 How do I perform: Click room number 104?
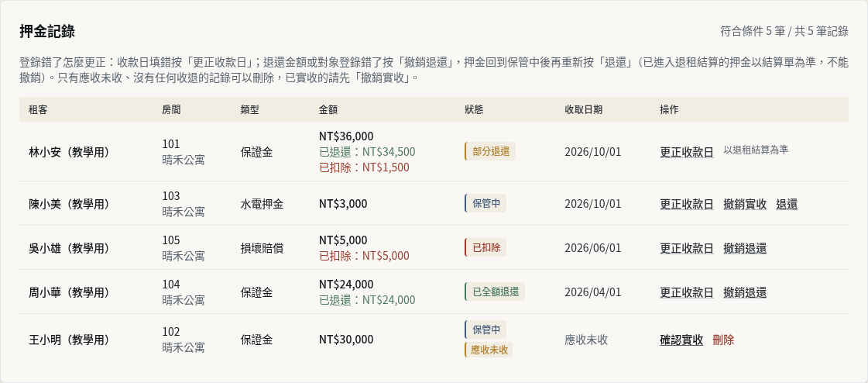click(x=171, y=285)
